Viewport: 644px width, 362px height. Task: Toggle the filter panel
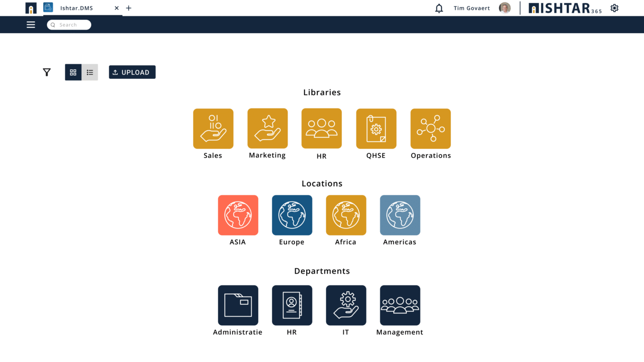tap(47, 72)
